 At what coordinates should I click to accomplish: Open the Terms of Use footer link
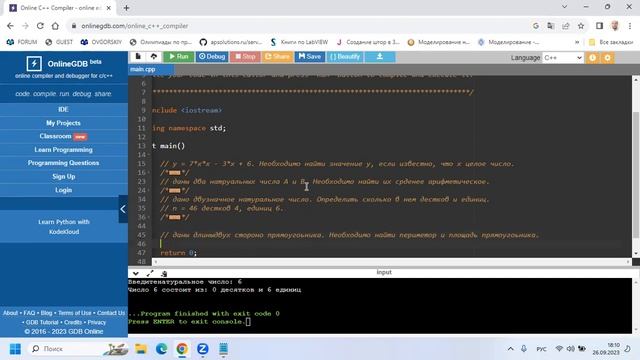(x=75, y=313)
